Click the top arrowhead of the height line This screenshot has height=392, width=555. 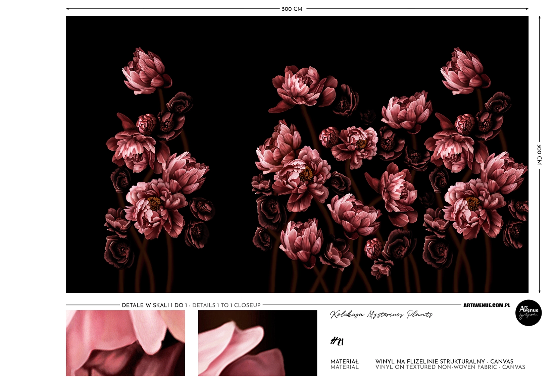coord(539,17)
